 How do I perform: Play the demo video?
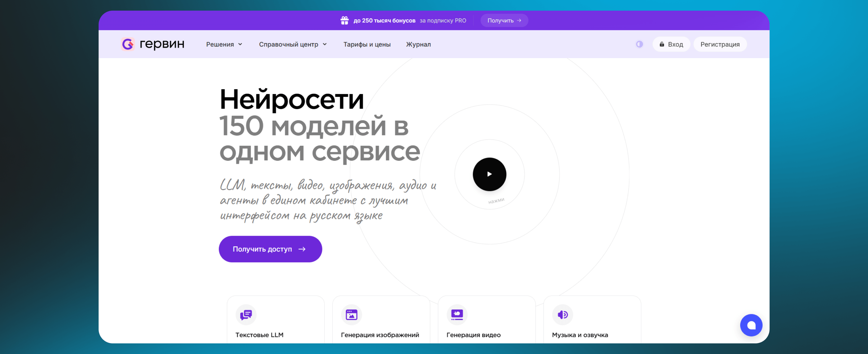489,174
